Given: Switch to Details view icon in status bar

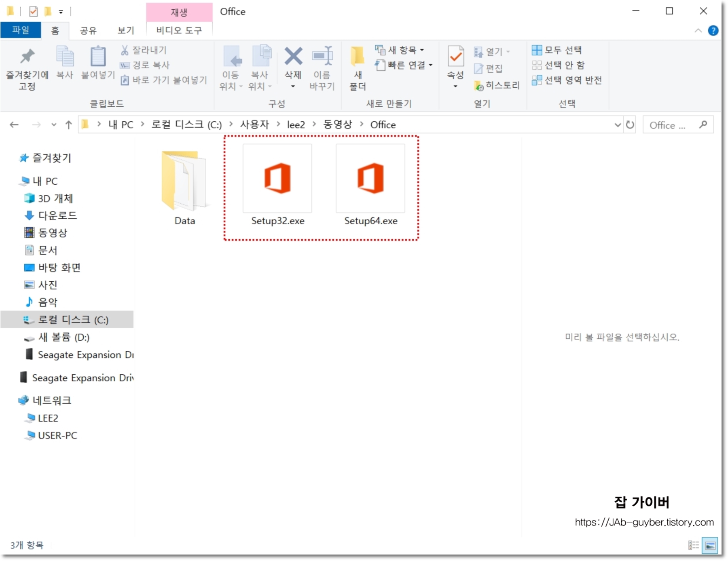Looking at the screenshot, I should tap(694, 545).
